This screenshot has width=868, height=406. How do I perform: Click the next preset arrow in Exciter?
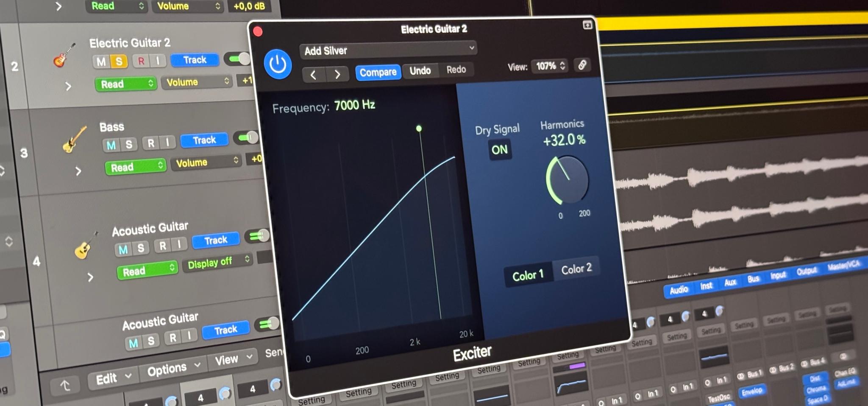pyautogui.click(x=337, y=74)
